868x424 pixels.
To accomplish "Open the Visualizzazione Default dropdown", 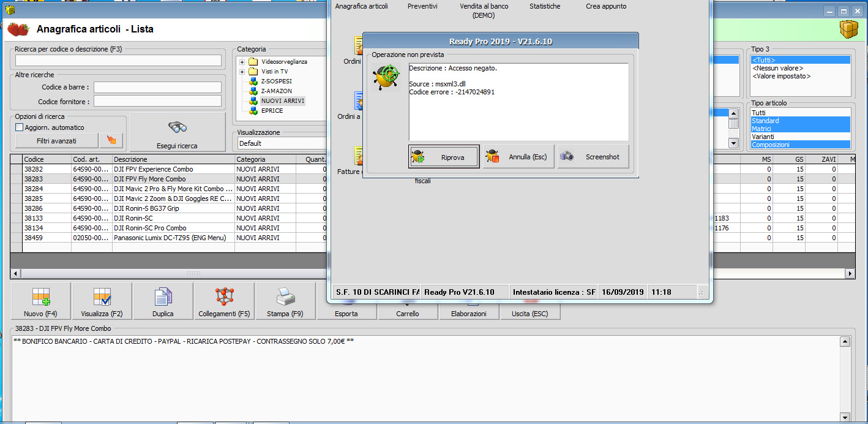I will click(282, 143).
